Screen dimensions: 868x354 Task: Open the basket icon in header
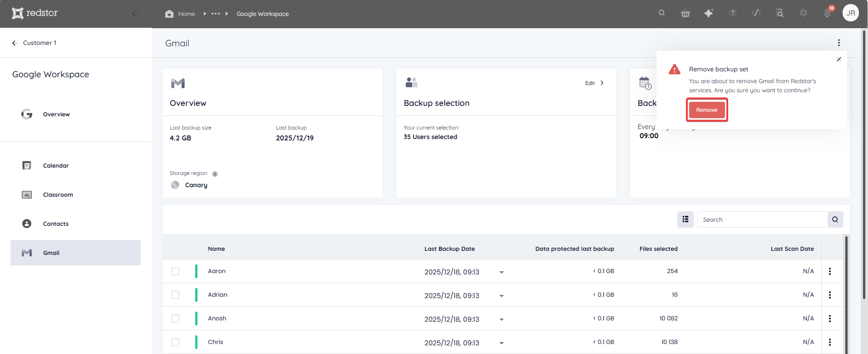pos(686,13)
